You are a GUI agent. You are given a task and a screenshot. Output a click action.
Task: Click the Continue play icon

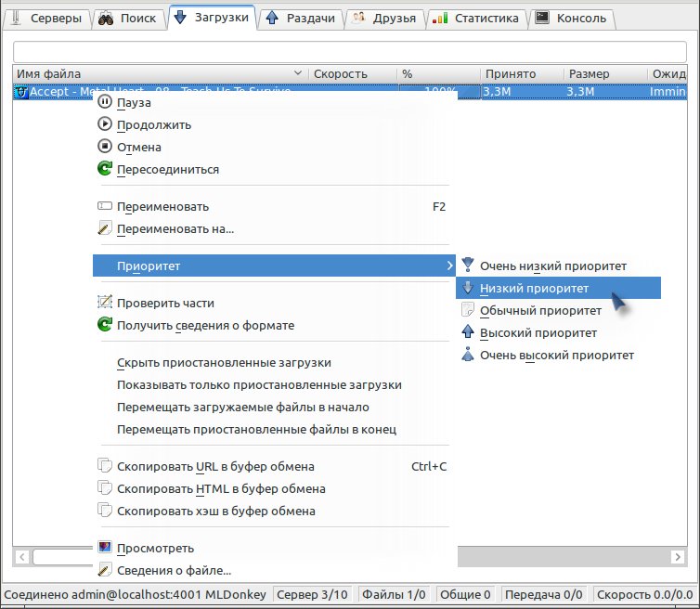pos(105,123)
